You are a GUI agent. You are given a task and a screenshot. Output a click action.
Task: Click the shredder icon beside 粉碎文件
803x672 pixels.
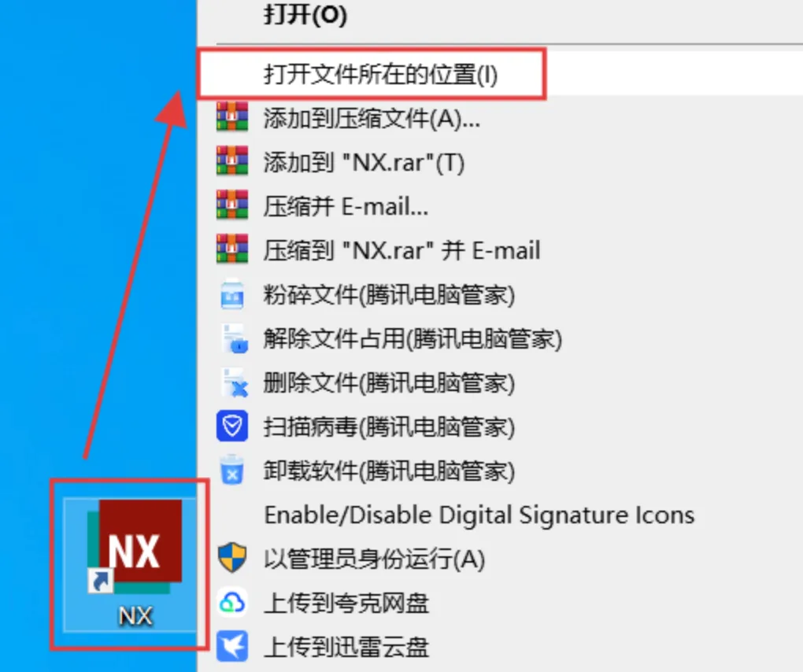(x=232, y=294)
